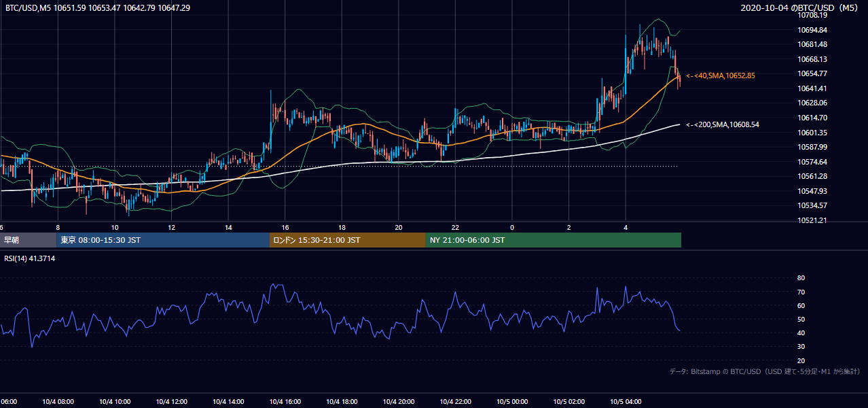Click the 10/5 00:00 bottom time label
Image resolution: width=868 pixels, height=408 pixels.
tap(512, 401)
